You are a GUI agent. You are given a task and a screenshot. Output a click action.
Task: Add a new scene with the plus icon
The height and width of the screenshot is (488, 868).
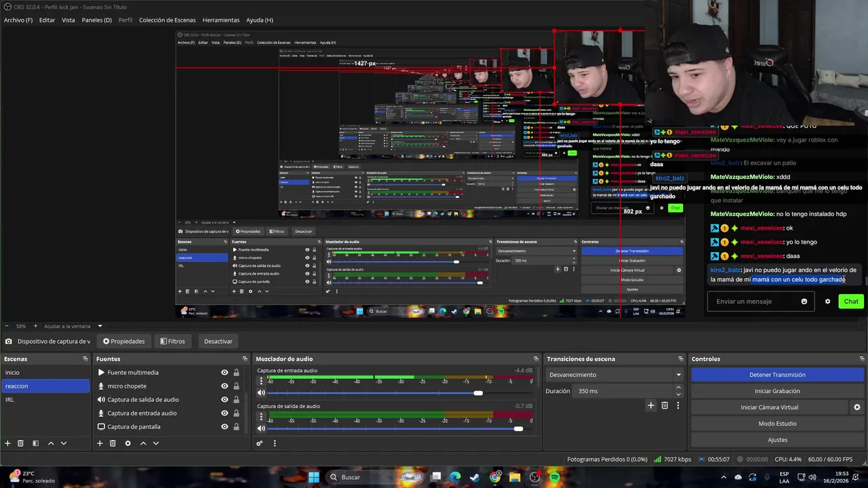coord(7,443)
